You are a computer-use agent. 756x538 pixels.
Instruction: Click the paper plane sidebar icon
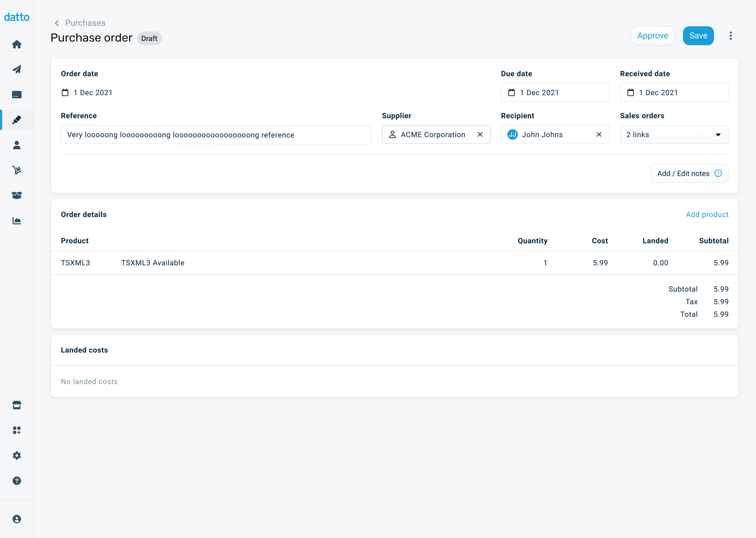pyautogui.click(x=17, y=70)
